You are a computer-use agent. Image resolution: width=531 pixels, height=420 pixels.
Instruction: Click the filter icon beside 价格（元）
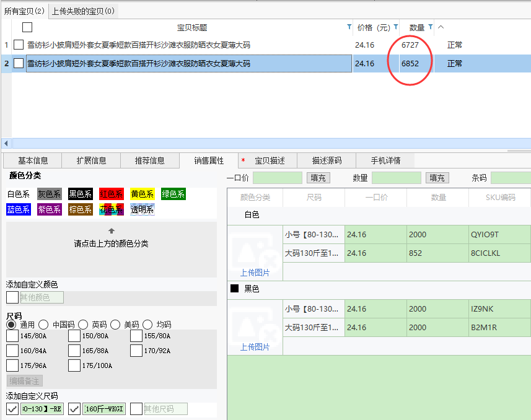click(395, 27)
